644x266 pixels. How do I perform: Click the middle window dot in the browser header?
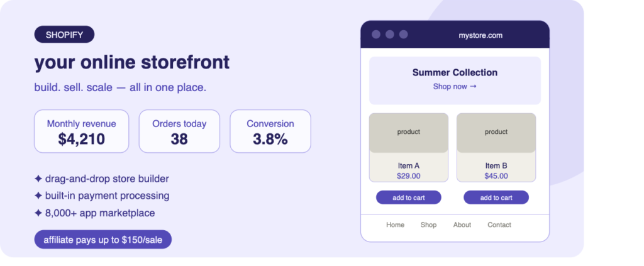point(390,35)
